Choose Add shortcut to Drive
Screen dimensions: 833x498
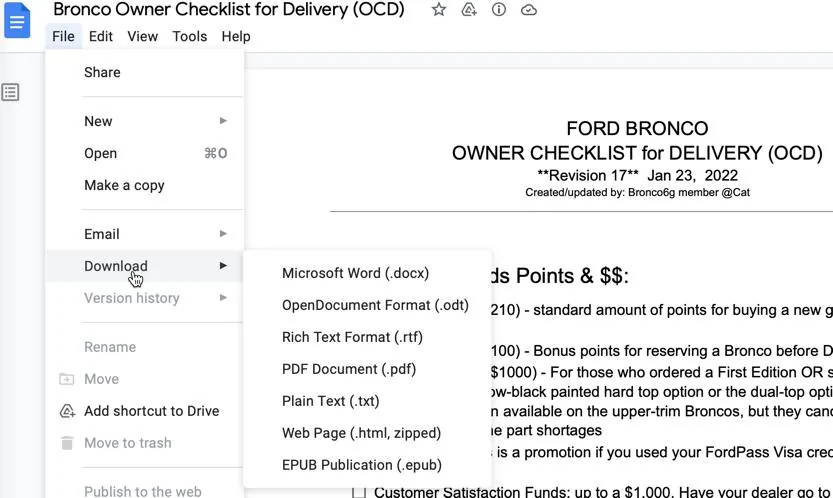(144, 411)
